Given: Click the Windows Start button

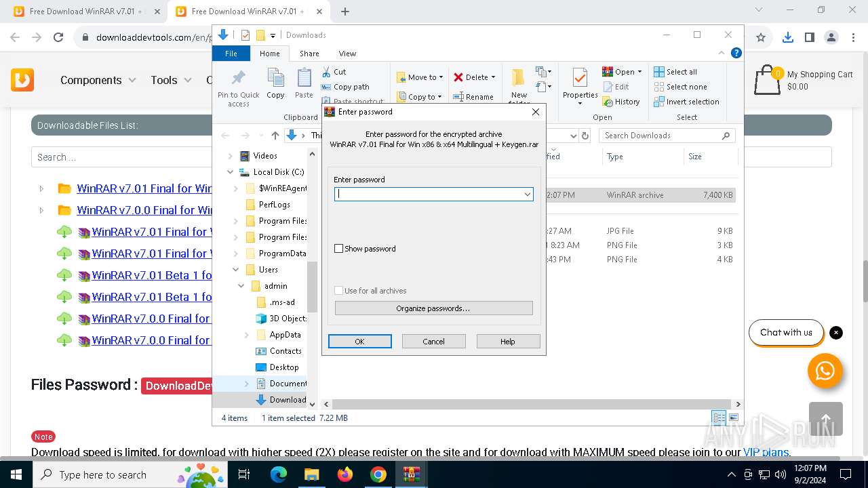Looking at the screenshot, I should click(x=16, y=474).
